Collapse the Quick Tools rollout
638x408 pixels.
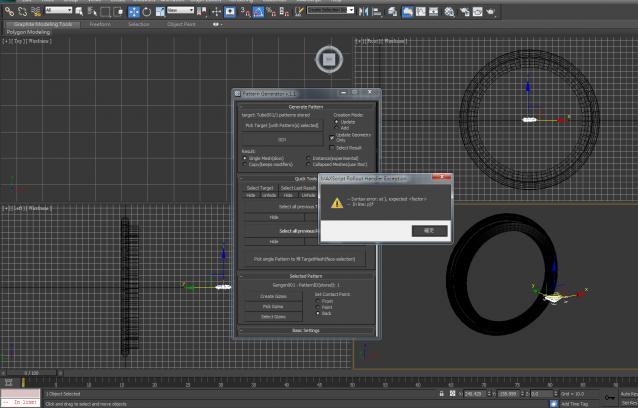click(306, 179)
